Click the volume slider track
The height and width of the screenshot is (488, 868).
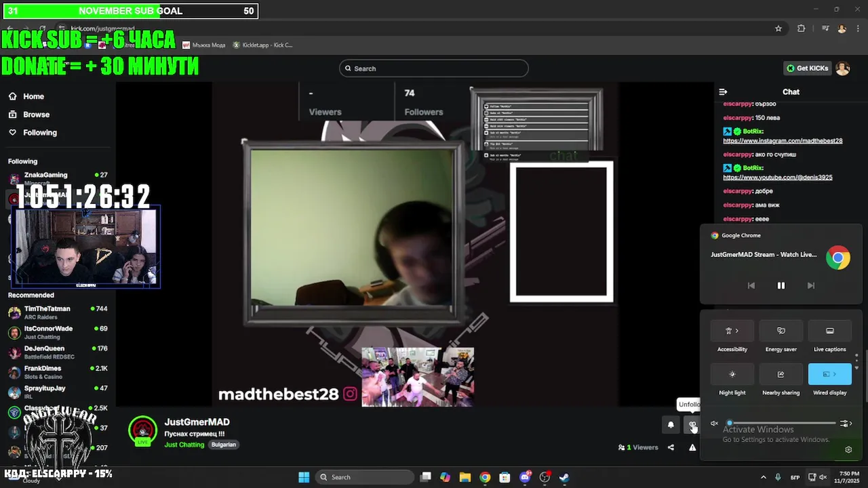pos(781,424)
